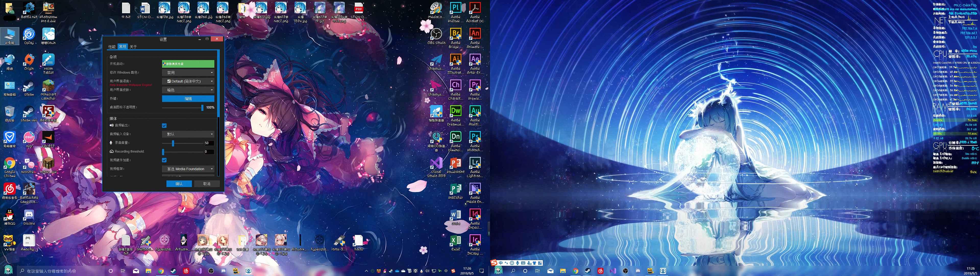Open the FACEIT desktop icon

48,140
